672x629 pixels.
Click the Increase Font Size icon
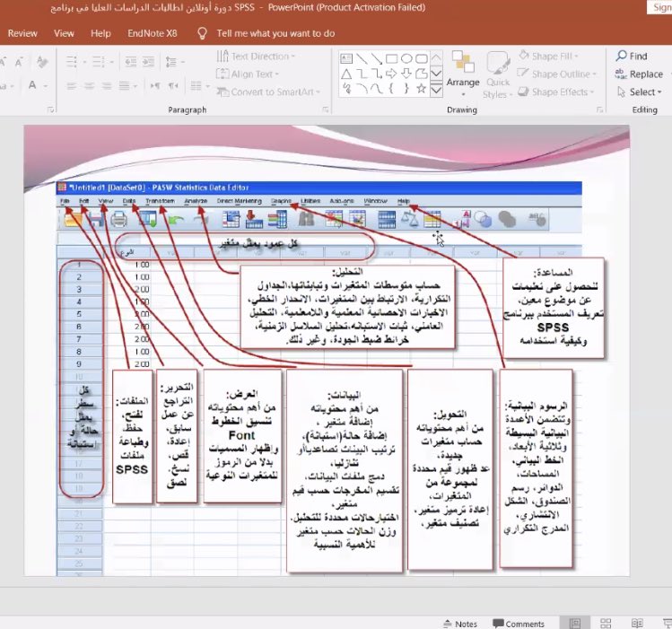pyautogui.click(x=4, y=62)
